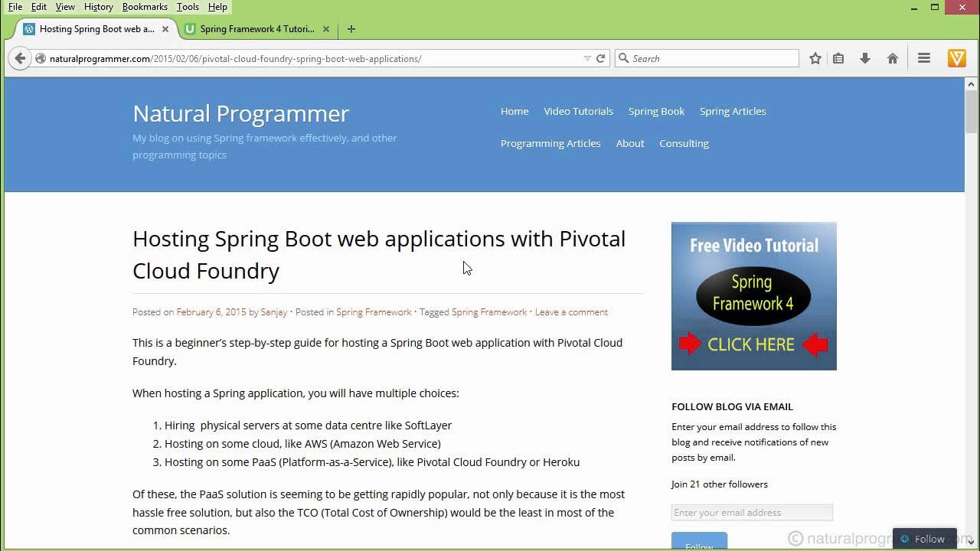Click the Free Video Tutorial banner image
980x551 pixels.
point(754,296)
